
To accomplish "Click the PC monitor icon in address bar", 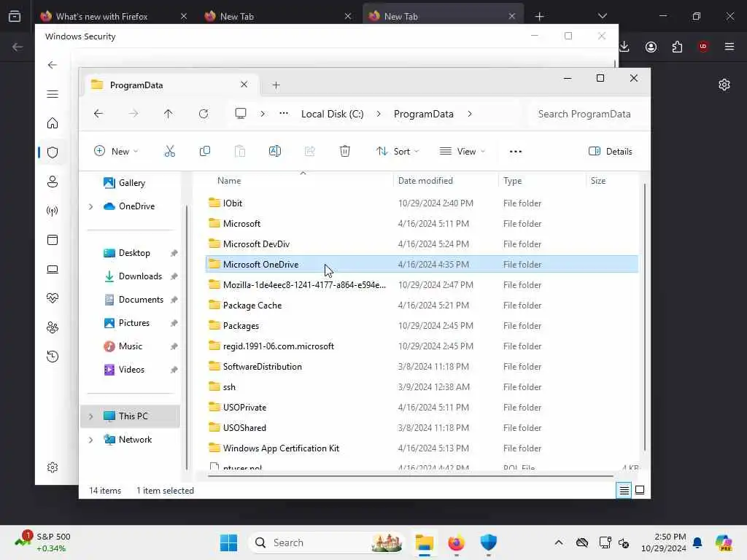I will (241, 114).
